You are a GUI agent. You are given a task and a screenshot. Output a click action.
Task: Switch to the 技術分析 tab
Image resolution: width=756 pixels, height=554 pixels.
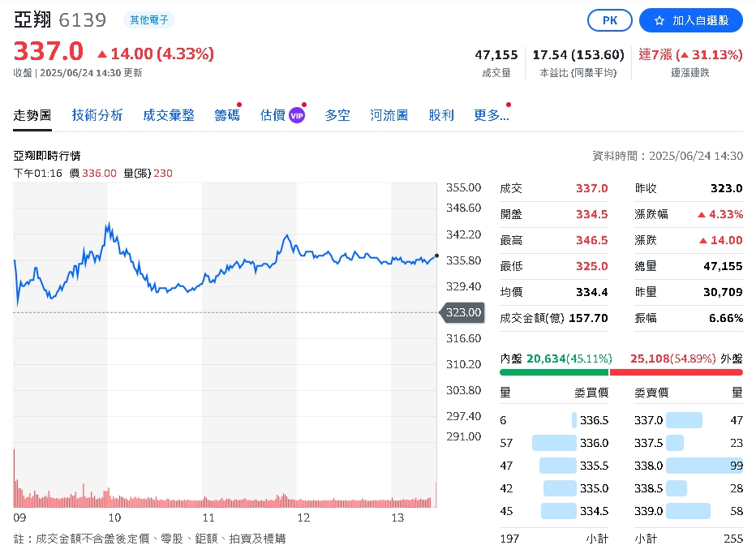pyautogui.click(x=97, y=115)
